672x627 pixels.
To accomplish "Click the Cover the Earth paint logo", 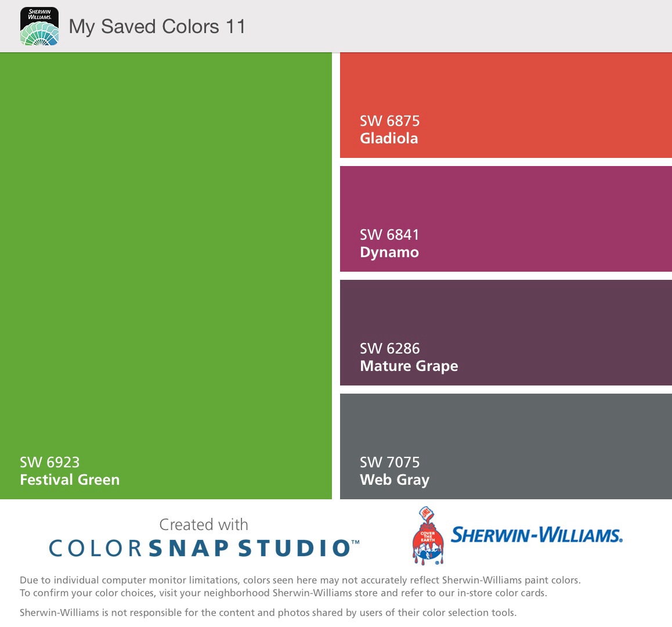I will (x=428, y=536).
